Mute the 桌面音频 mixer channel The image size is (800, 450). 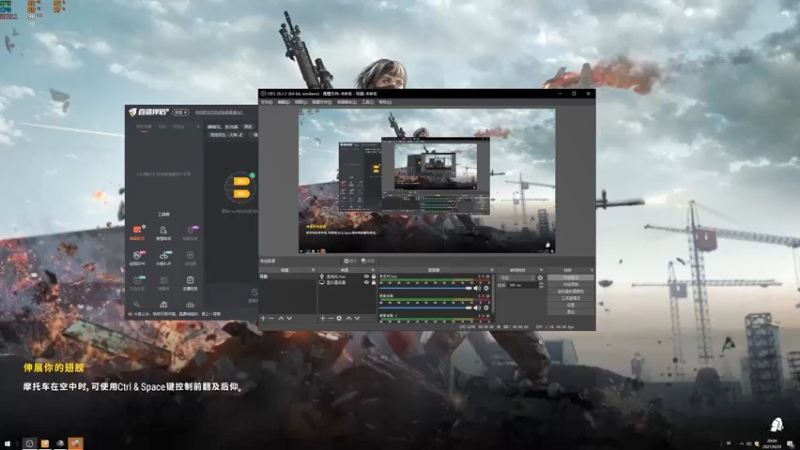(x=477, y=308)
